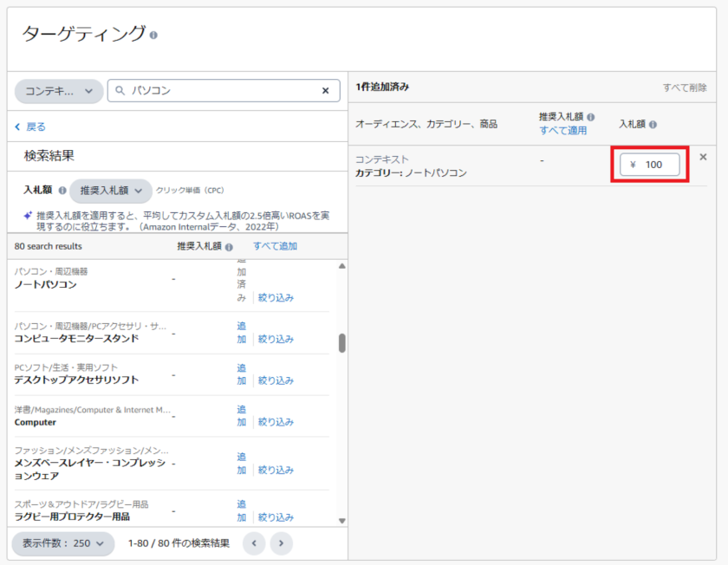Open the 表示件数: 250 dropdown
Screen dimensions: 728x565
click(x=62, y=543)
